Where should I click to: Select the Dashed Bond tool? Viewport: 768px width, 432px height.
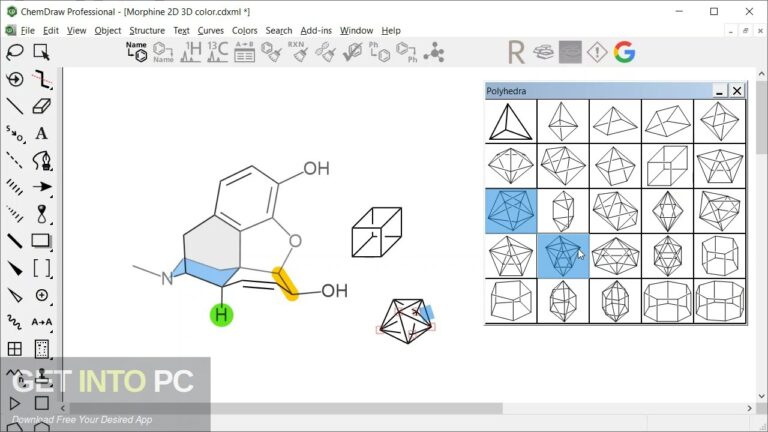[x=15, y=160]
